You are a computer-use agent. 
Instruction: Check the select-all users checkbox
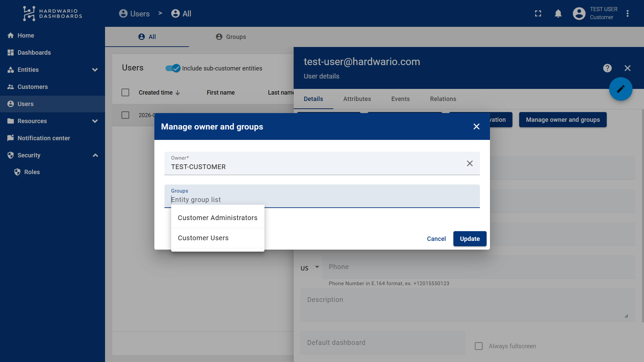point(125,93)
